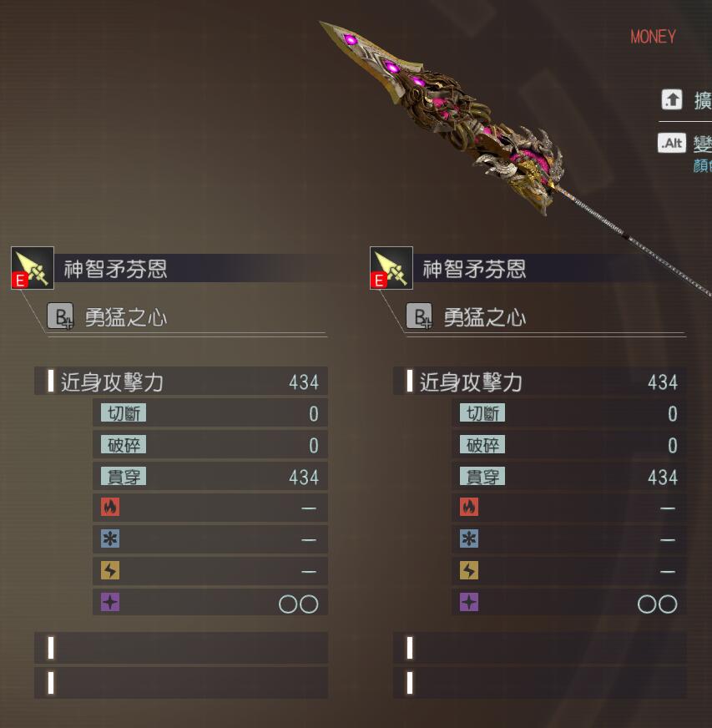
Task: Select the right spark element icon
Action: click(469, 570)
